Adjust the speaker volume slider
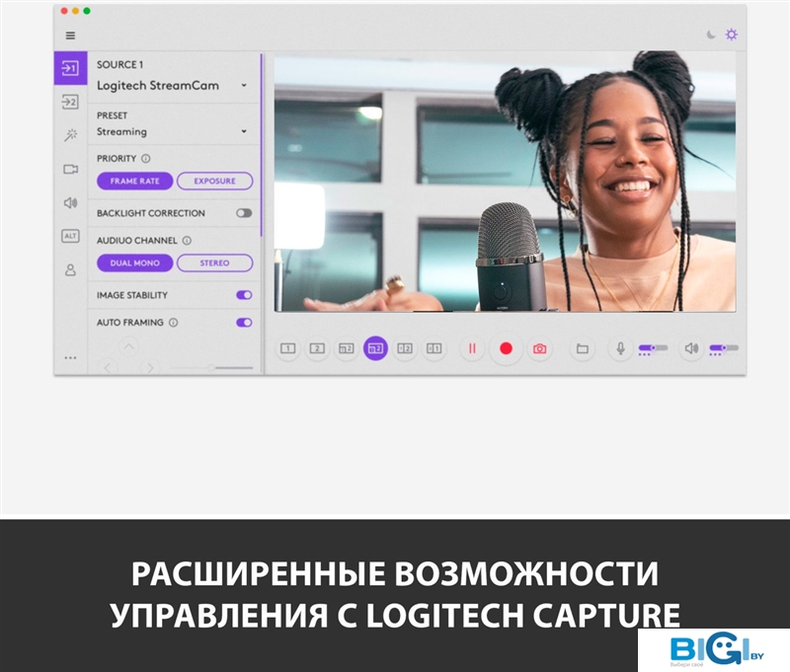The image size is (790, 672). point(723,347)
